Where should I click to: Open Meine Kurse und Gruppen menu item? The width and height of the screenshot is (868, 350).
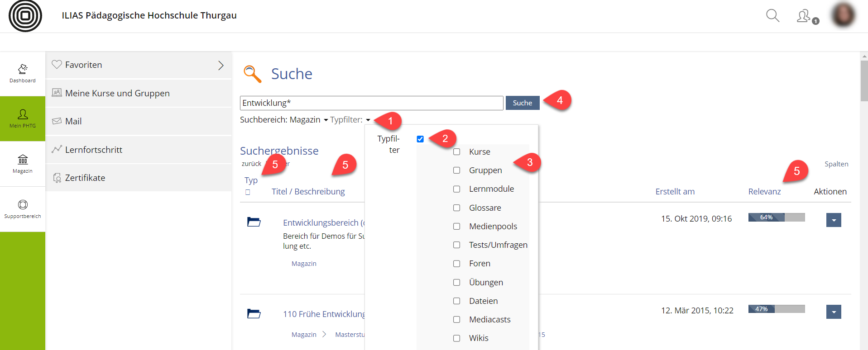117,93
